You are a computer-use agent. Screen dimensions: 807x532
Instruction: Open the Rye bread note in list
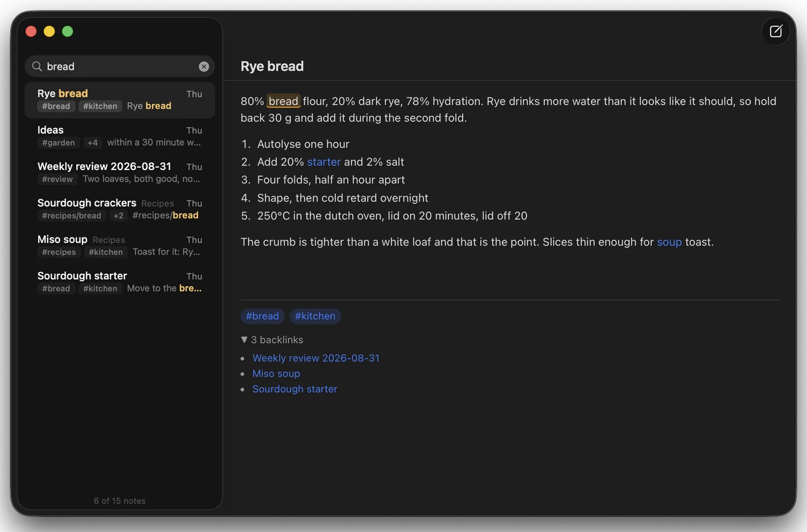coord(120,100)
